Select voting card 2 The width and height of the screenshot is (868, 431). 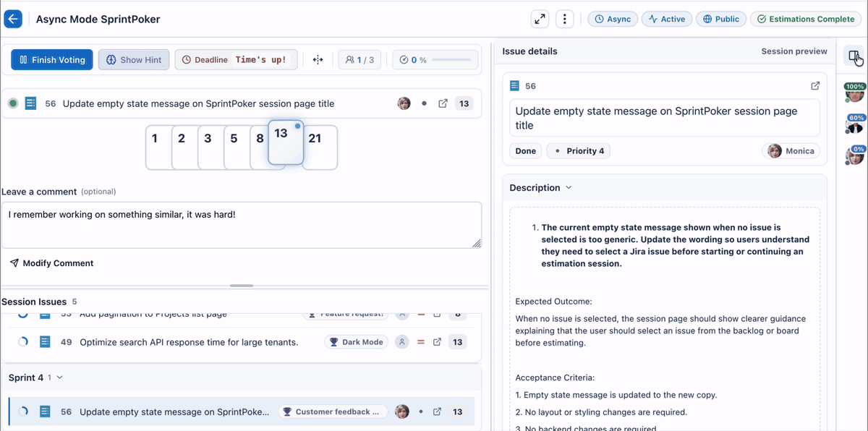click(183, 148)
